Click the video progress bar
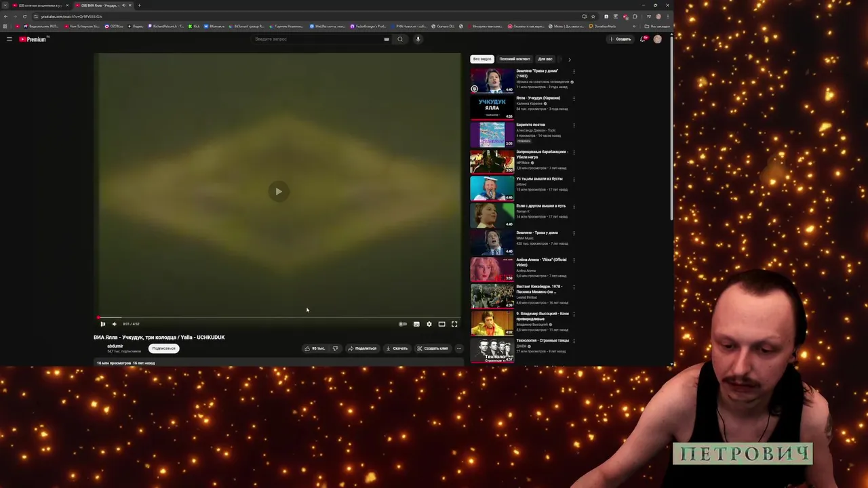 coord(278,317)
